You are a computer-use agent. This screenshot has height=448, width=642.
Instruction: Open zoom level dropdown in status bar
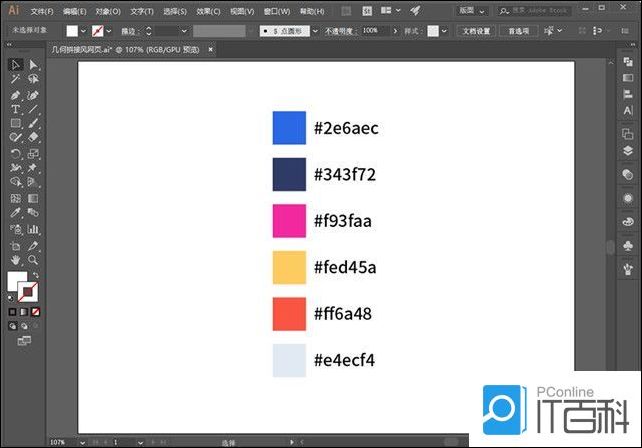[x=83, y=443]
